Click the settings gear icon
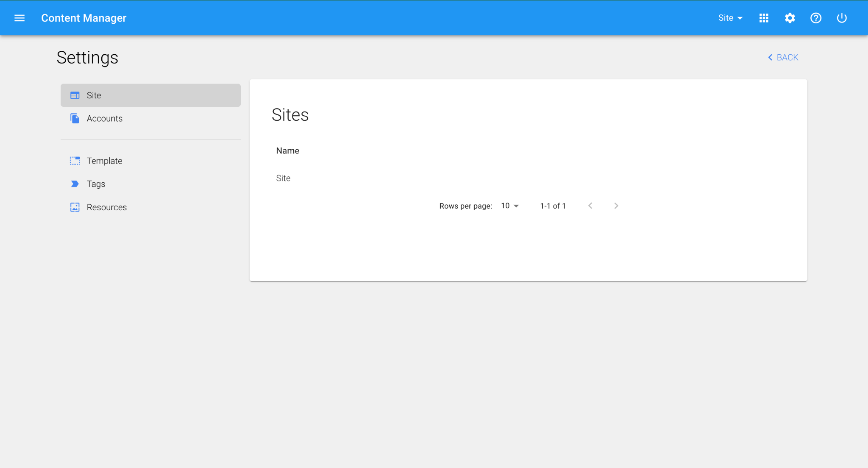This screenshot has width=868, height=468. click(790, 18)
